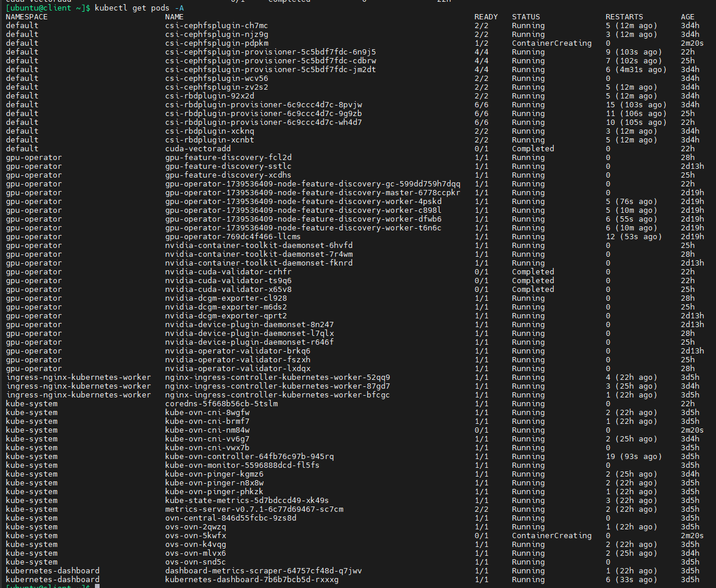Click pod csi-cephfsplugin-provisioner-5c5bdf7fdc-6n9j5
The width and height of the screenshot is (716, 588).
271,52
